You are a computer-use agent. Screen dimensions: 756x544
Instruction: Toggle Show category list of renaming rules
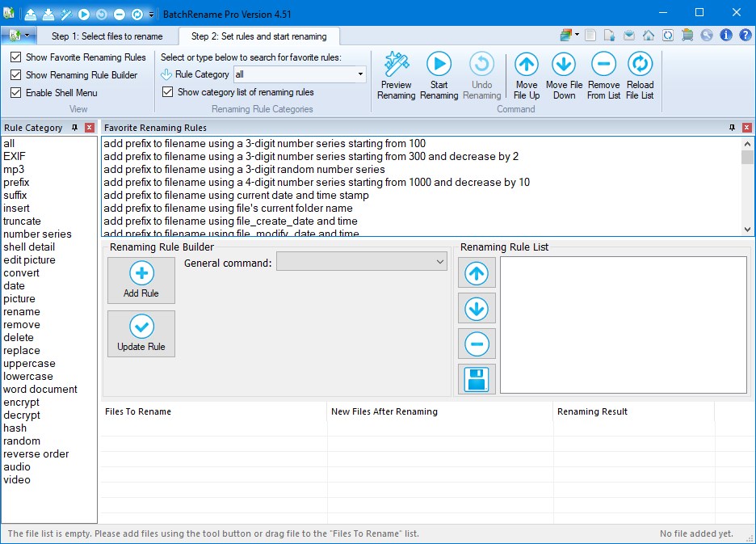tap(168, 92)
